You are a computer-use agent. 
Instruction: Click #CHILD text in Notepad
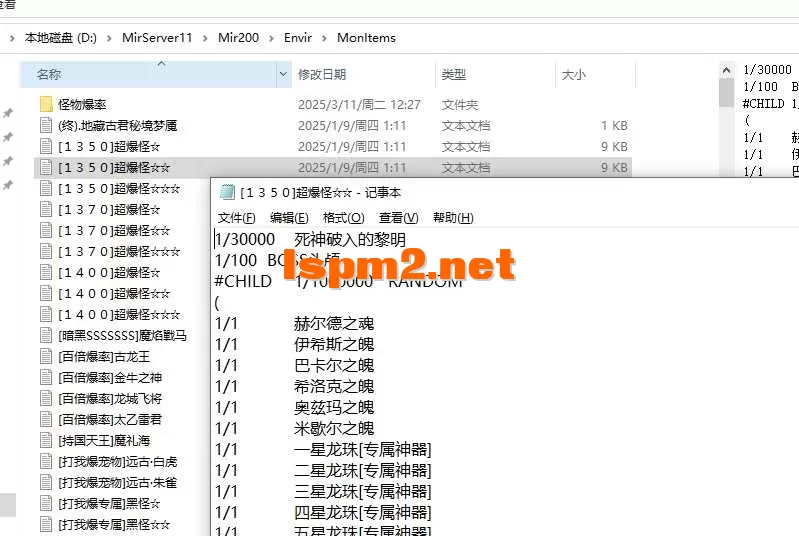coord(243,281)
